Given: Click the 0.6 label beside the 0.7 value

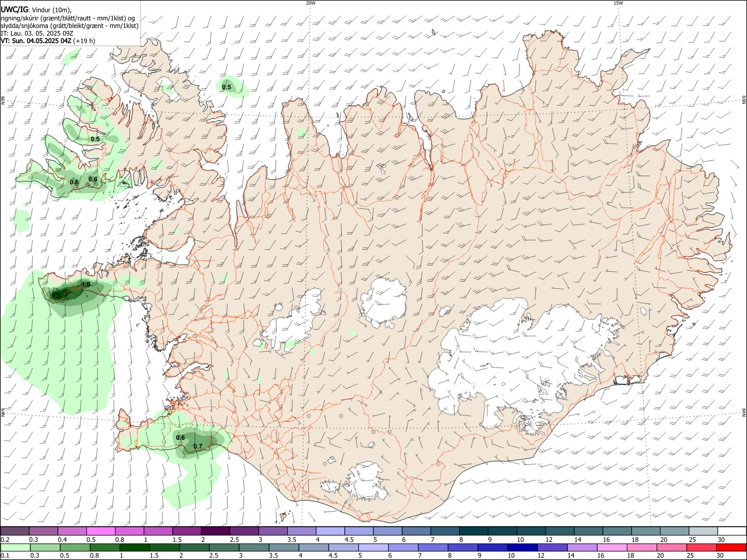Looking at the screenshot, I should (180, 437).
